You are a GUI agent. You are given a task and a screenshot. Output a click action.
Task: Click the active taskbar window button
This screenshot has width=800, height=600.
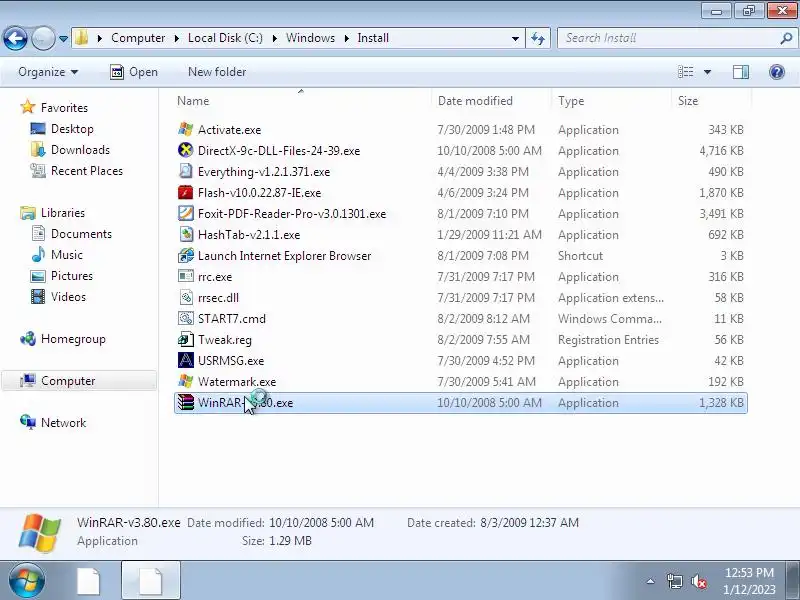point(151,581)
